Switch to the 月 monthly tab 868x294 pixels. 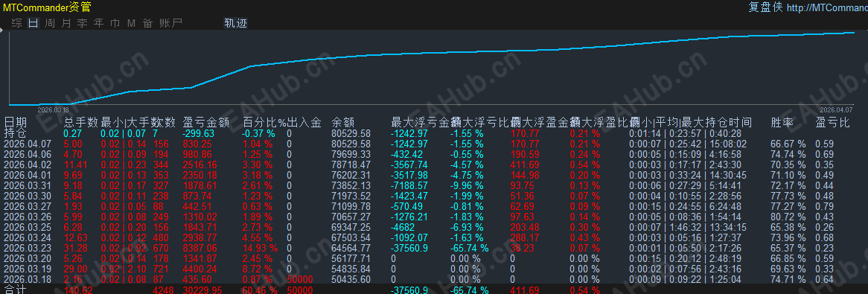tap(66, 22)
